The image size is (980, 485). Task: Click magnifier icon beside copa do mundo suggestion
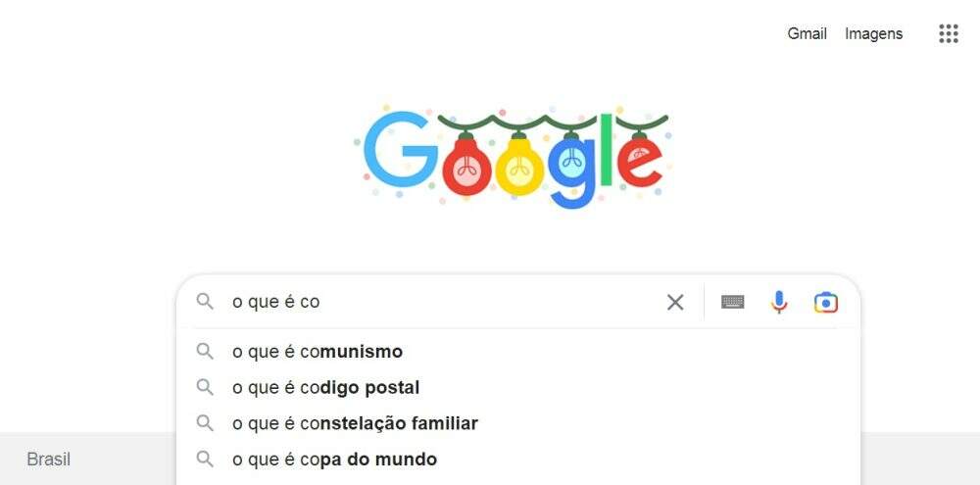205,459
